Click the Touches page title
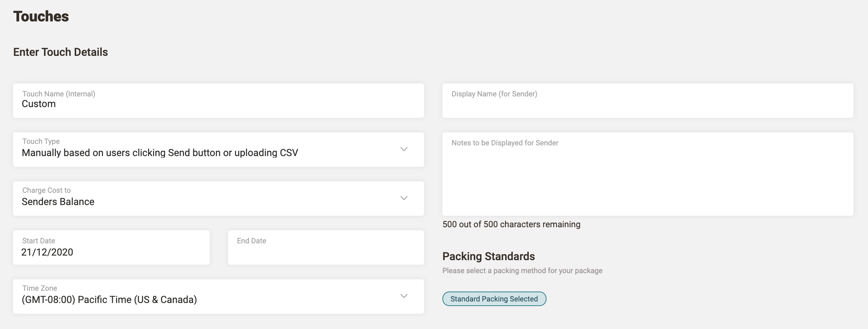The image size is (868, 329). [41, 16]
